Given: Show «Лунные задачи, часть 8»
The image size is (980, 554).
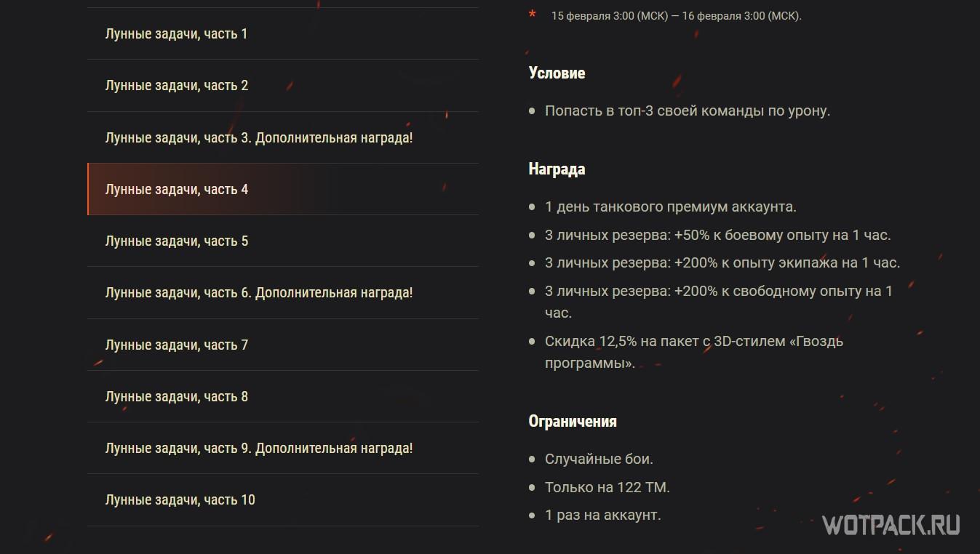Looking at the screenshot, I should (x=177, y=396).
